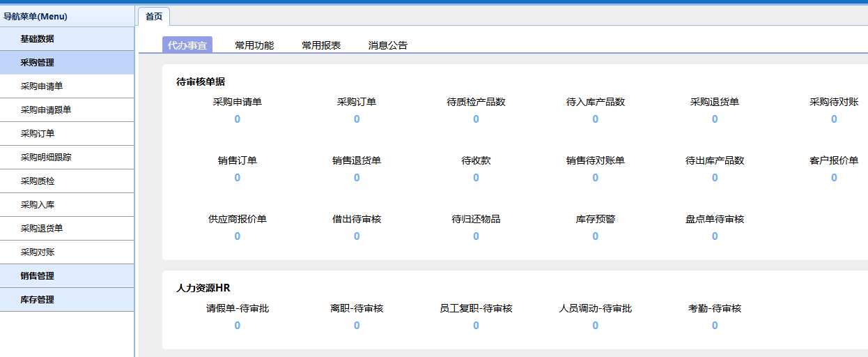Click the count under 人员调动-待审批
This screenshot has width=868, height=357.
click(595, 326)
